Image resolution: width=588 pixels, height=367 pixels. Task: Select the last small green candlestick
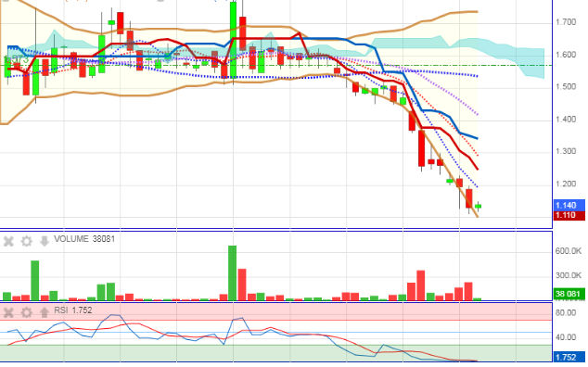479,206
